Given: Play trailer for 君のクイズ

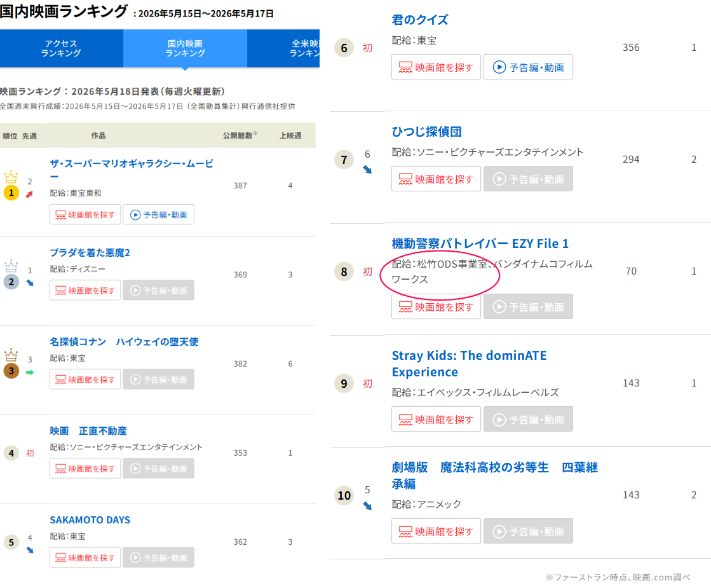Looking at the screenshot, I should tap(528, 67).
